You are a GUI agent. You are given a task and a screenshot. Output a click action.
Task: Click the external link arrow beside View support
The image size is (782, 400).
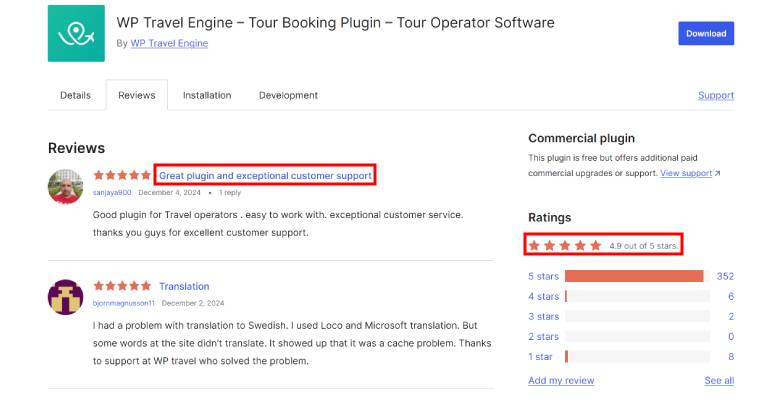[718, 173]
